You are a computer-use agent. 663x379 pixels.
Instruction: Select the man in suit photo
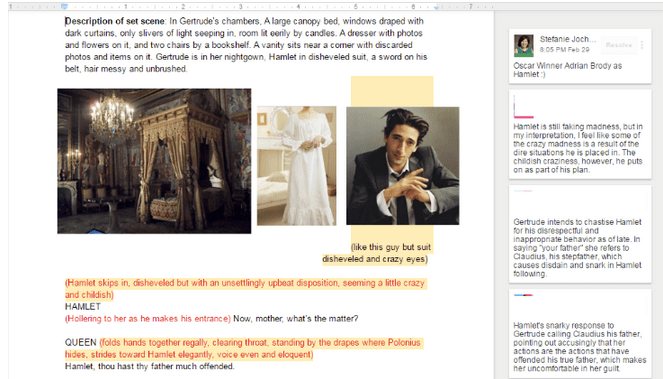pyautogui.click(x=403, y=165)
